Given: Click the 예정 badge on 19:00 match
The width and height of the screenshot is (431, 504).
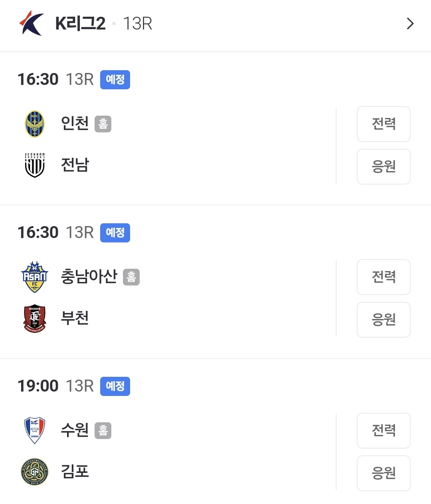Looking at the screenshot, I should tap(115, 386).
